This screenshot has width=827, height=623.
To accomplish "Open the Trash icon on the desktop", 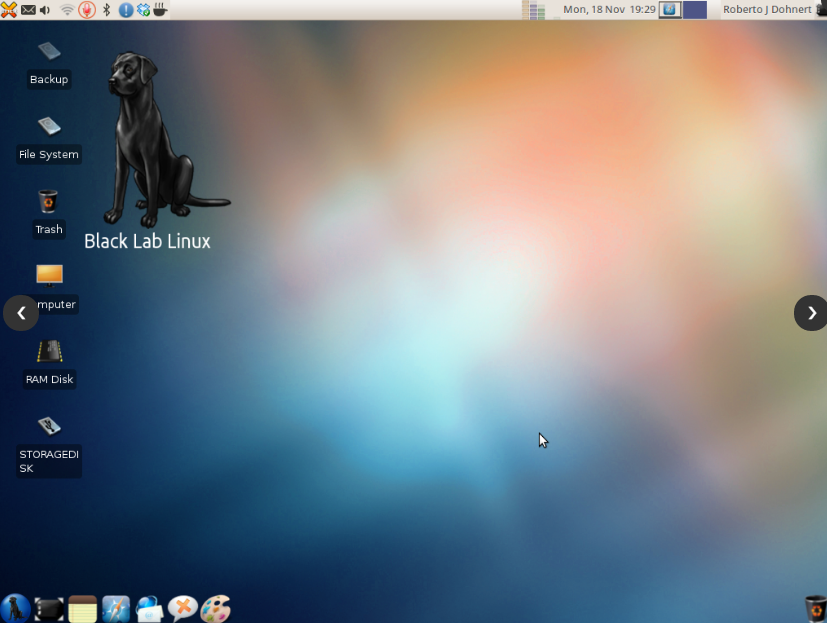I will pos(48,202).
